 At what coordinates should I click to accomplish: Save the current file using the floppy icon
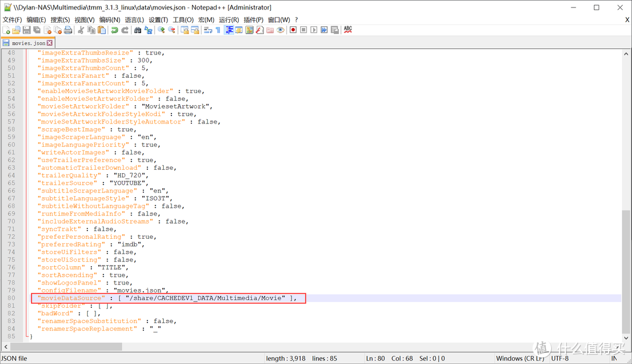click(x=26, y=30)
